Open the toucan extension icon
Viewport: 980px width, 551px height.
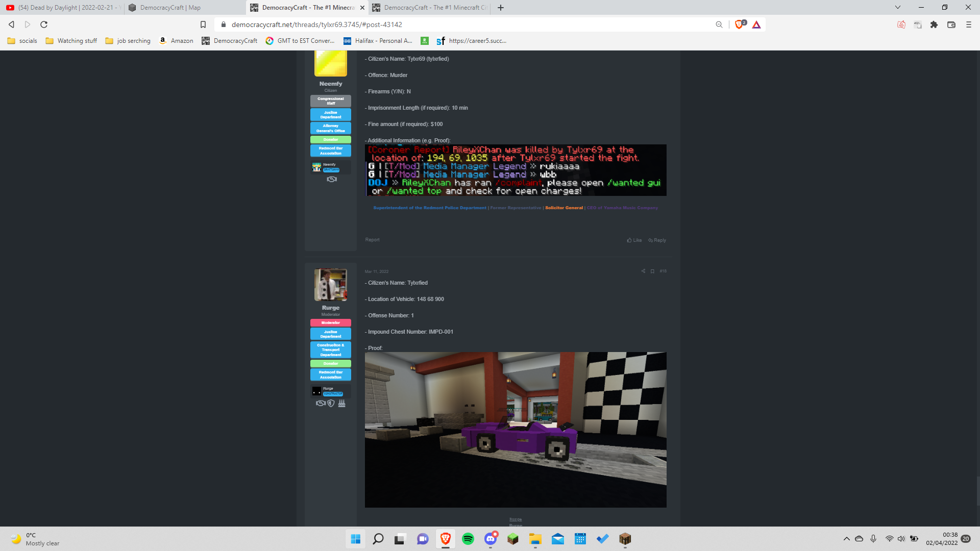[x=918, y=24]
